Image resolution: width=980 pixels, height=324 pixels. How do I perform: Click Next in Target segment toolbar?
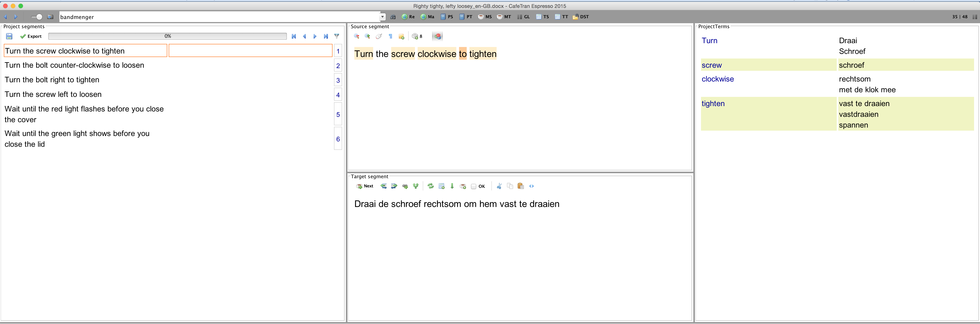pyautogui.click(x=365, y=186)
